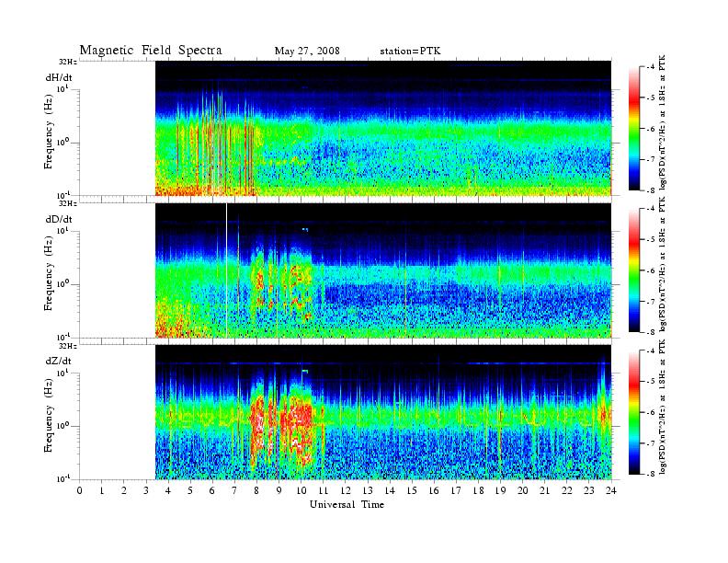This screenshot has width=728, height=563.
Task: Click hour tick label "11" on time axis
Action: (324, 490)
